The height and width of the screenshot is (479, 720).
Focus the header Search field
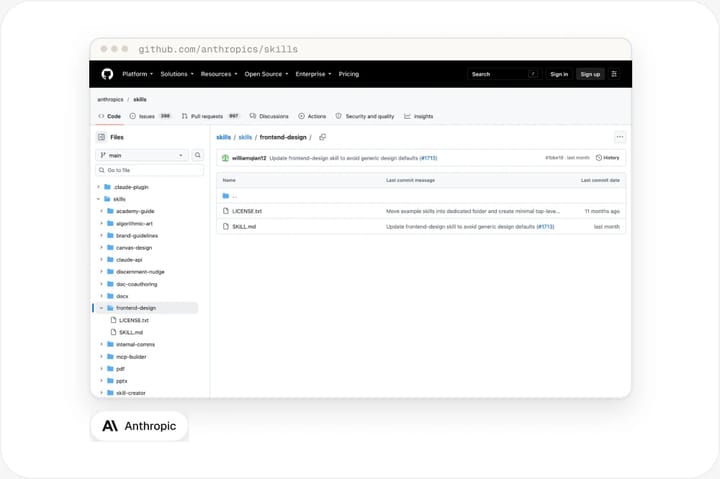(x=504, y=74)
